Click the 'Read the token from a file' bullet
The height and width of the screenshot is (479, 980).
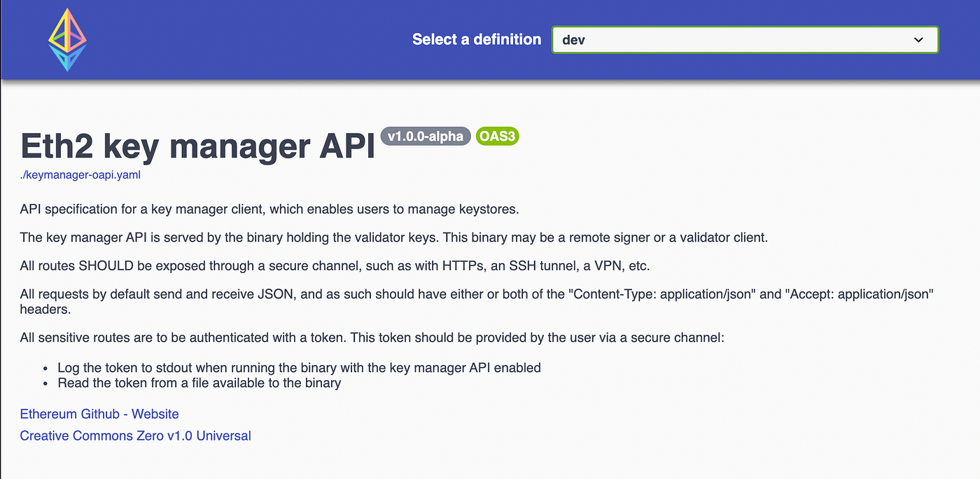pyautogui.click(x=199, y=383)
